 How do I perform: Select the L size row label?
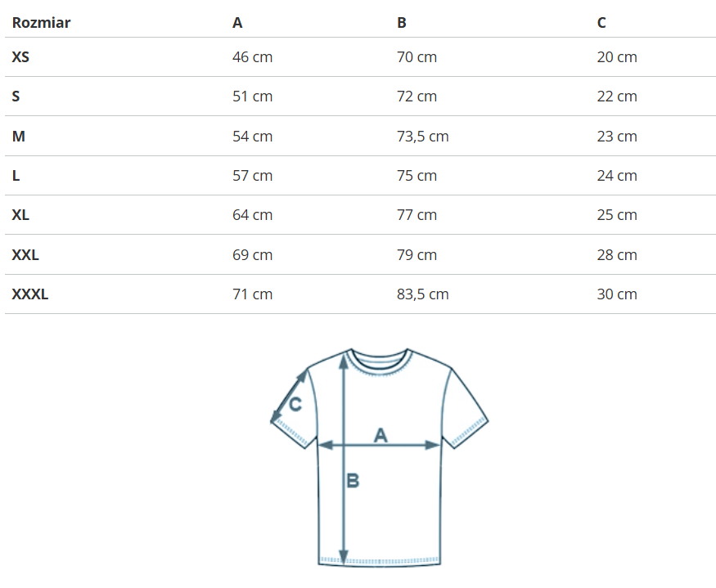point(16,176)
